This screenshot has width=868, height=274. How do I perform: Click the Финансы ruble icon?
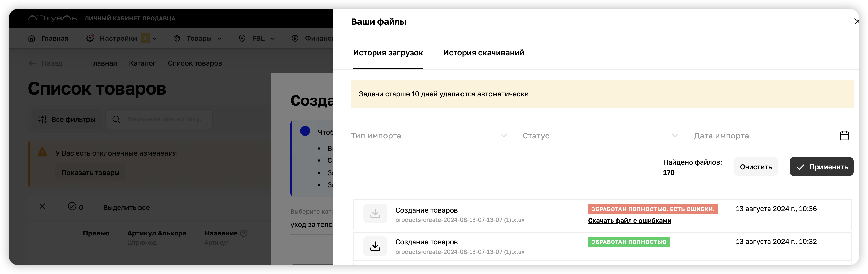click(295, 39)
